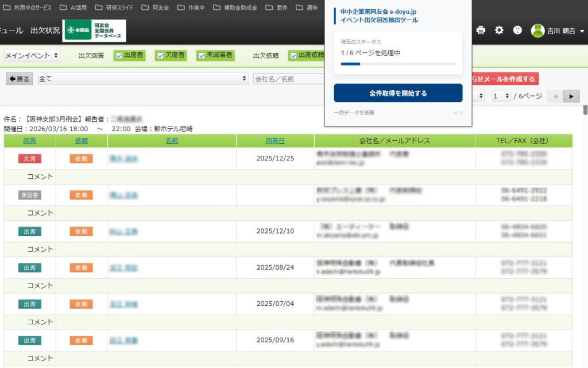Click the 戻る back button
588x368 pixels.
pos(20,79)
